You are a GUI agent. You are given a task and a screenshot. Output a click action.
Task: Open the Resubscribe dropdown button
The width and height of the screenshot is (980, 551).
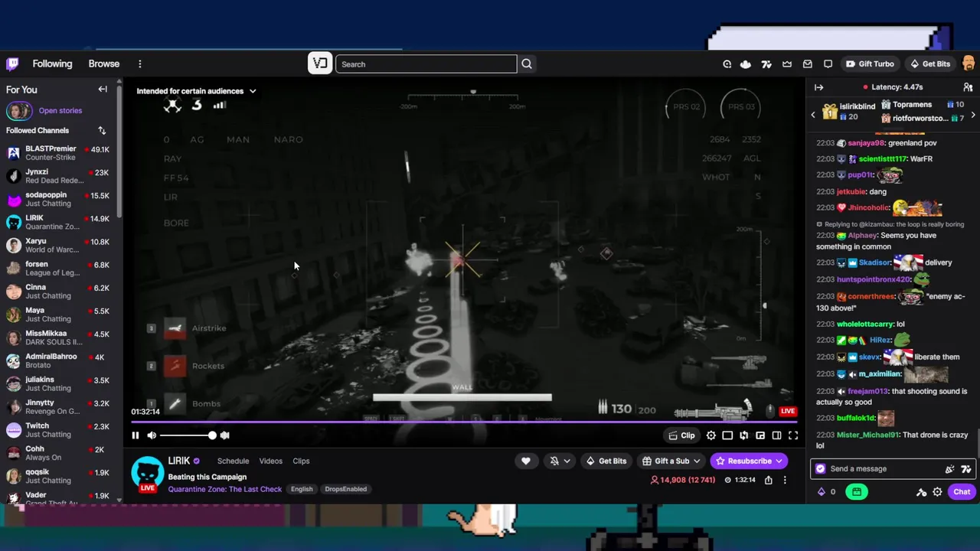pos(749,461)
